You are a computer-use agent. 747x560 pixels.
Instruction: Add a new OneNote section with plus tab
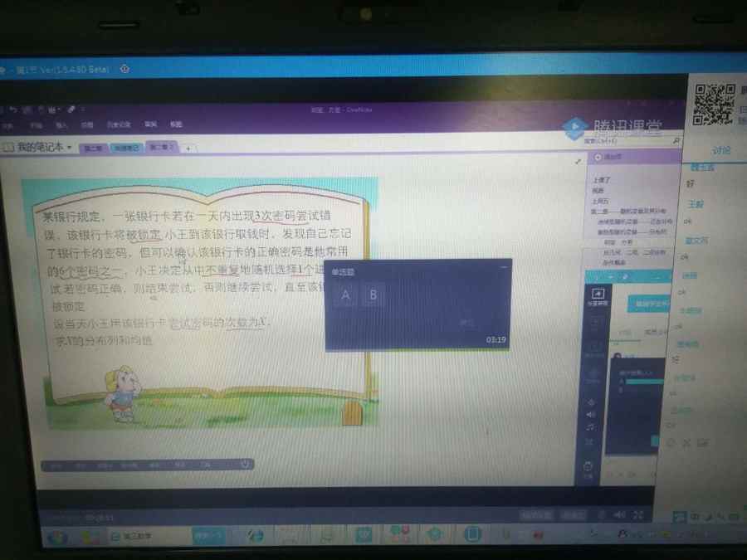[188, 149]
